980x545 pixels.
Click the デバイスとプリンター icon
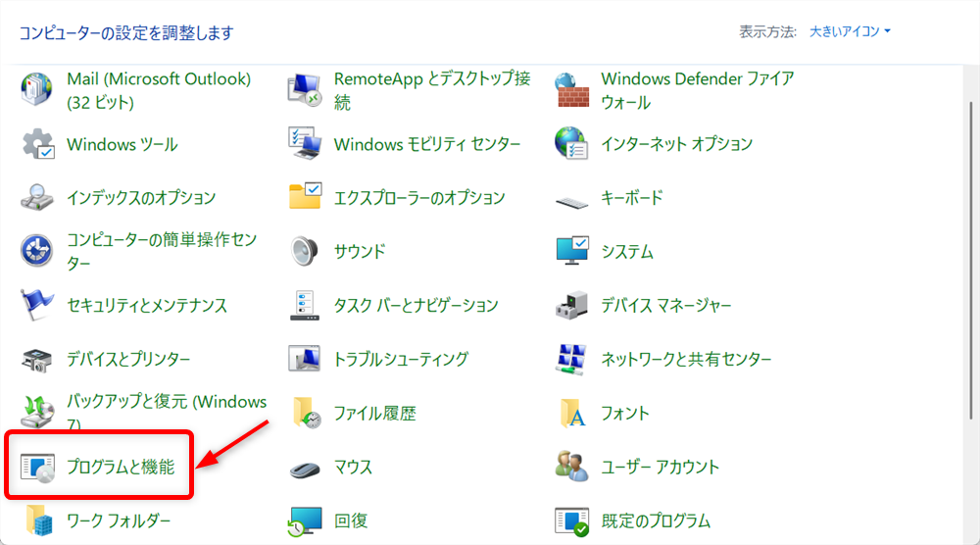point(37,360)
